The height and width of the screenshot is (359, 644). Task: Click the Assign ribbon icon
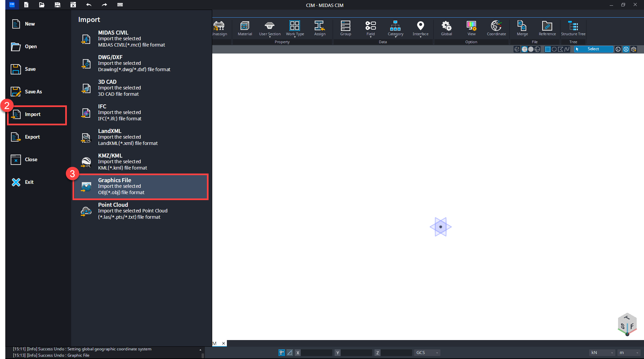320,28
